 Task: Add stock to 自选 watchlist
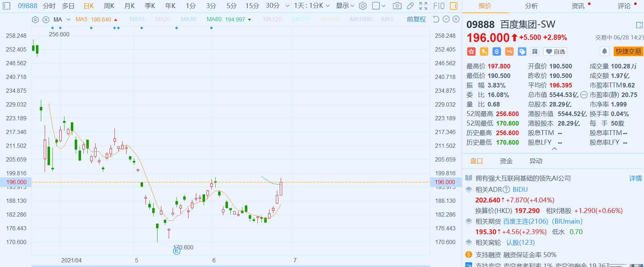pyautogui.click(x=555, y=51)
